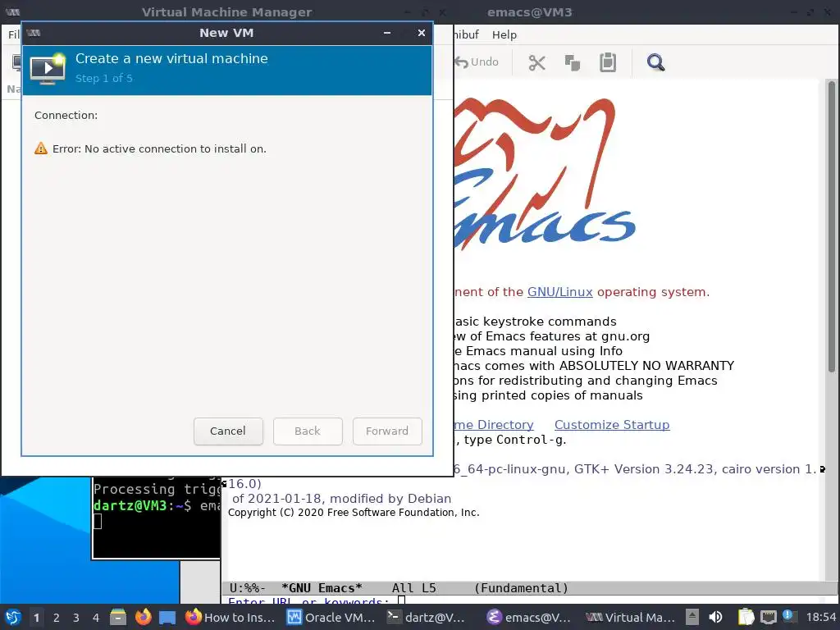Screen dimensions: 840x630
Task: Click the virtual machine monitor wizard icon
Action: (x=48, y=69)
